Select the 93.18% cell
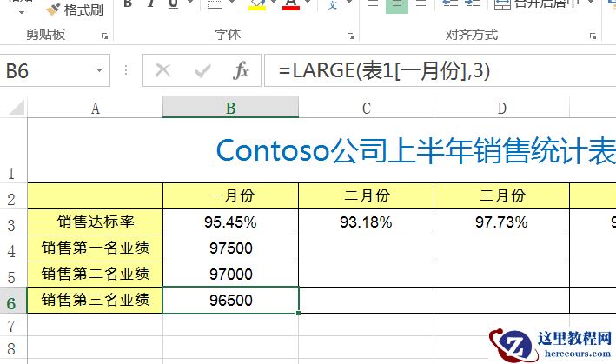Screen dimensions: 616x364 (366, 222)
